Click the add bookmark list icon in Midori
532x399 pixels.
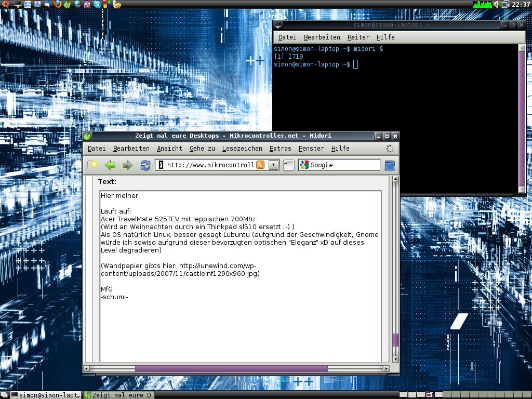(x=289, y=165)
